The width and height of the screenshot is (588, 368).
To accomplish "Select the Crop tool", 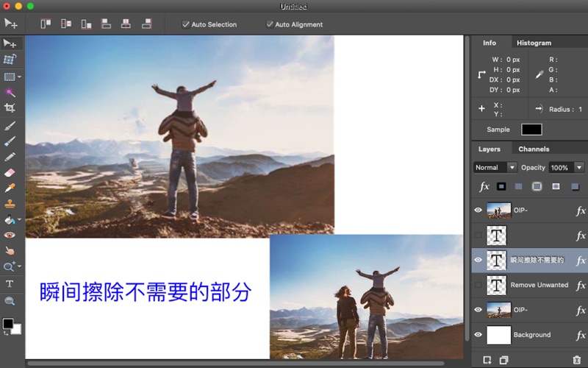I will (x=10, y=108).
